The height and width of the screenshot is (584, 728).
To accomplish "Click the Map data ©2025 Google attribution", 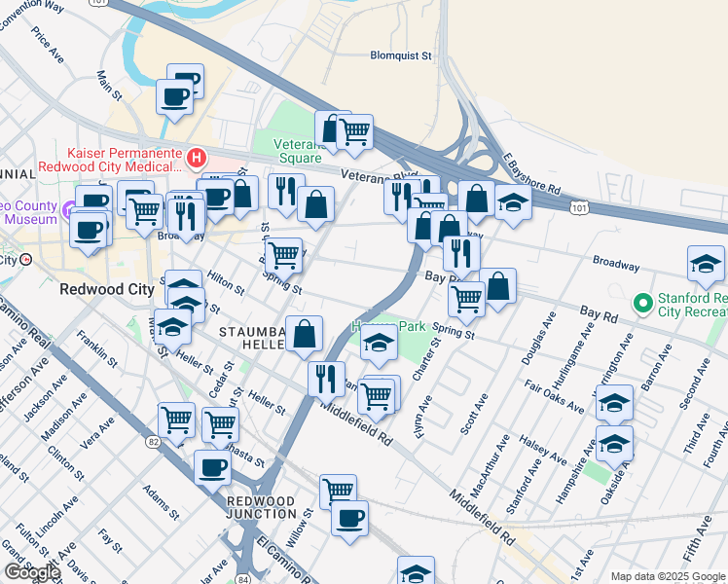I will [669, 576].
